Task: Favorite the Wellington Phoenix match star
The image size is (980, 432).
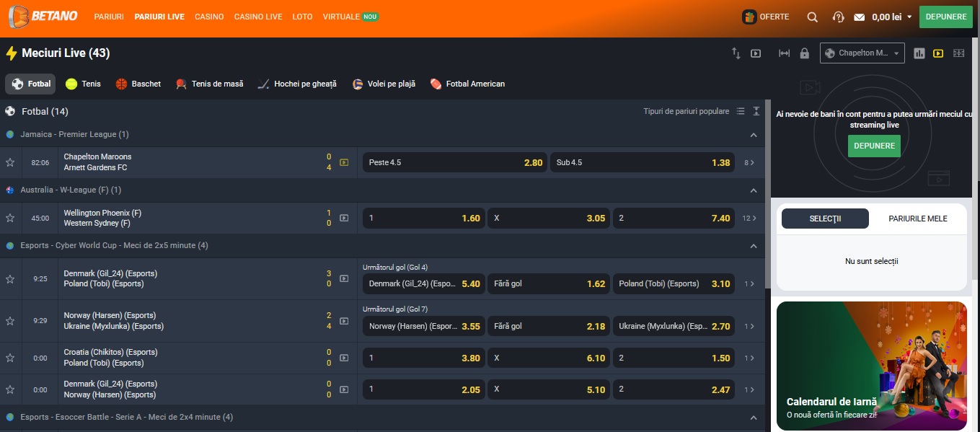Action: (10, 218)
